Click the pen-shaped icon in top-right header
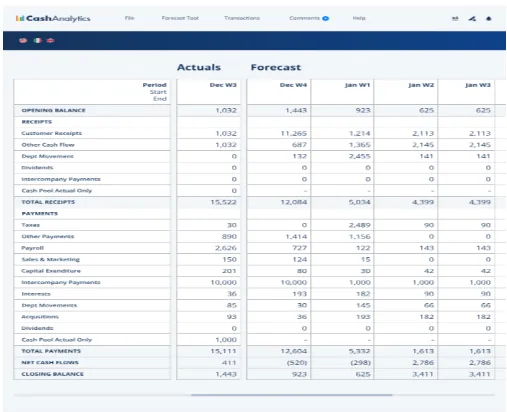The image size is (507, 412). point(472,18)
